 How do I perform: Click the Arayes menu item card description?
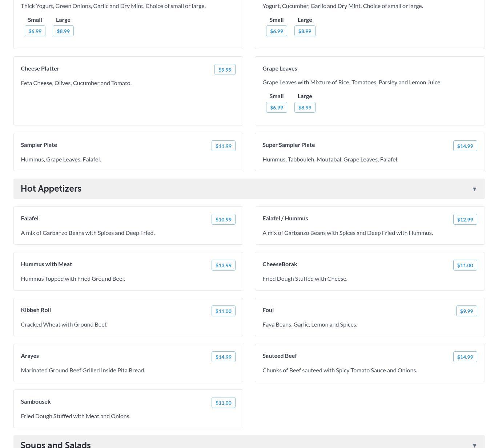(x=83, y=370)
